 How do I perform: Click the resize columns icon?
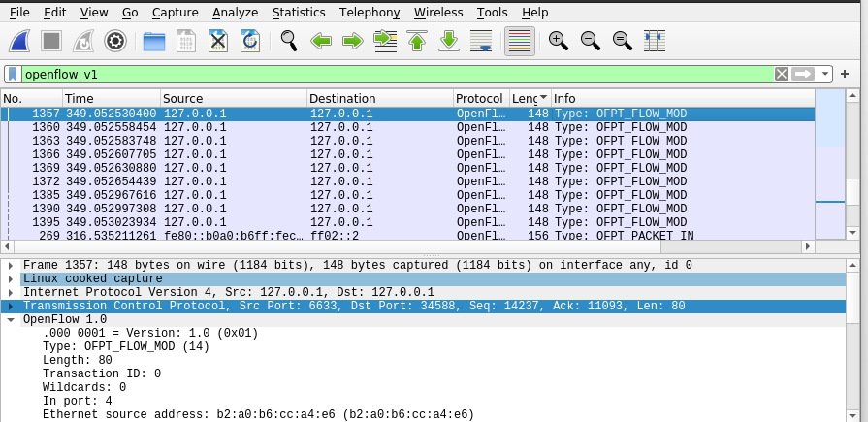tap(655, 41)
